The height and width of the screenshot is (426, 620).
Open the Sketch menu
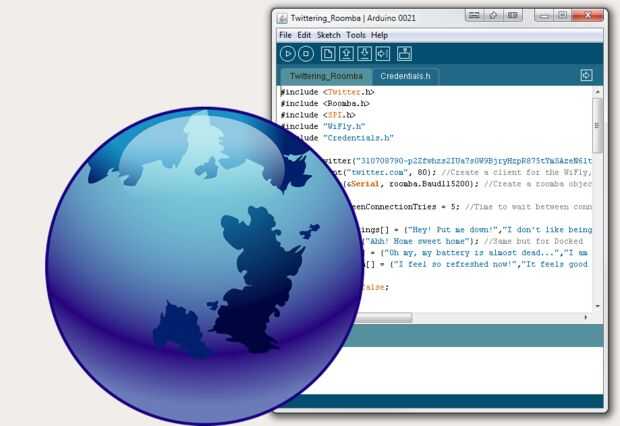point(328,35)
